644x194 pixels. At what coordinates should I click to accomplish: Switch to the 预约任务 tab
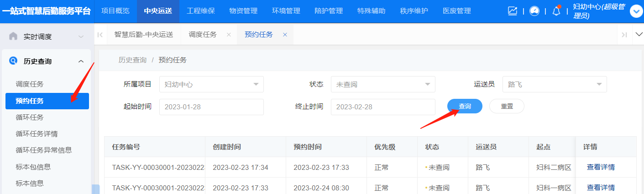coord(259,35)
